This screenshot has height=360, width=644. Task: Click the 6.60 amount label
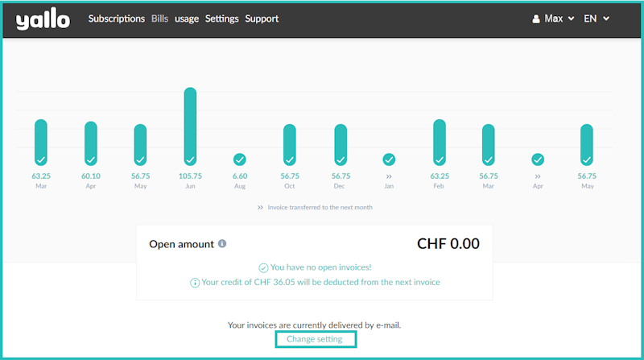(240, 176)
